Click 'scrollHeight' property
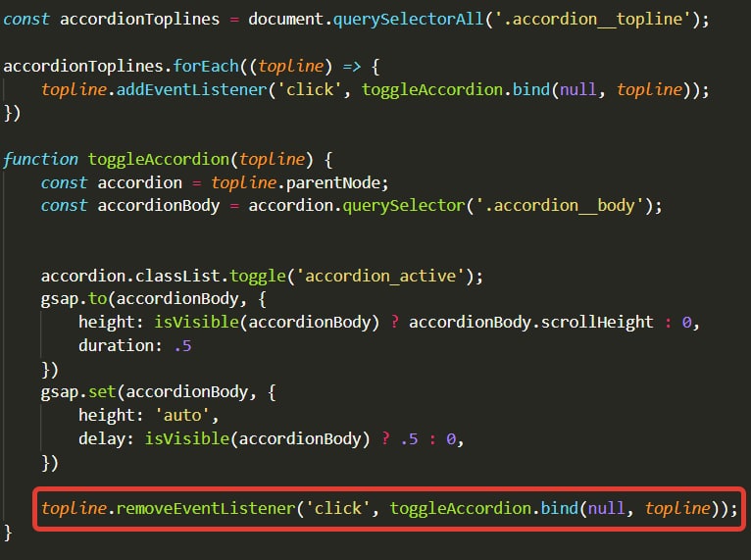The height and width of the screenshot is (560, 751). click(x=597, y=322)
